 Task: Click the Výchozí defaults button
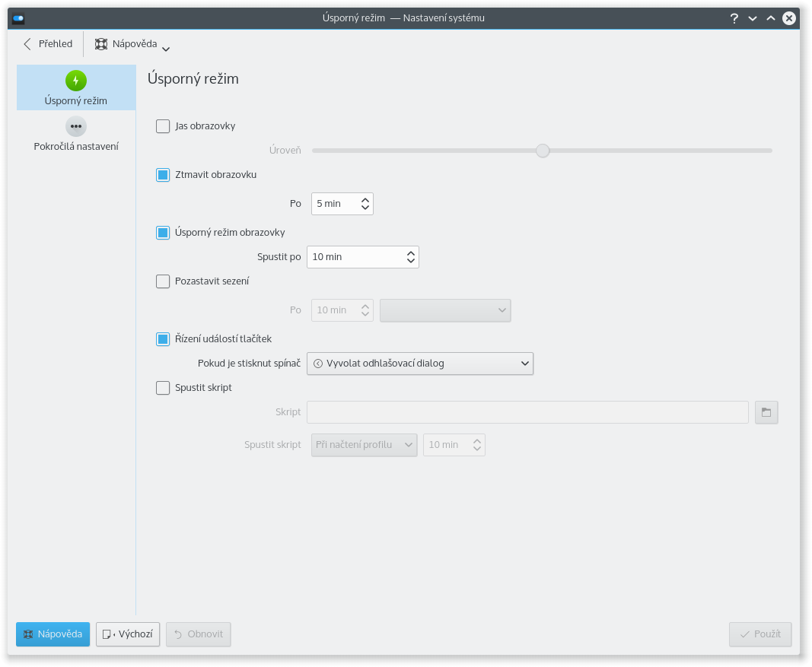(128, 634)
